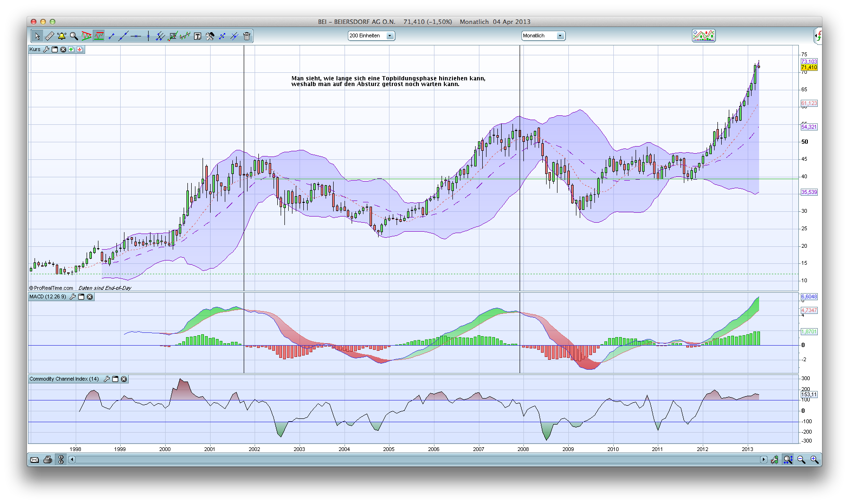Close the Kurs price panel
Image resolution: width=849 pixels, height=504 pixels.
coord(63,49)
